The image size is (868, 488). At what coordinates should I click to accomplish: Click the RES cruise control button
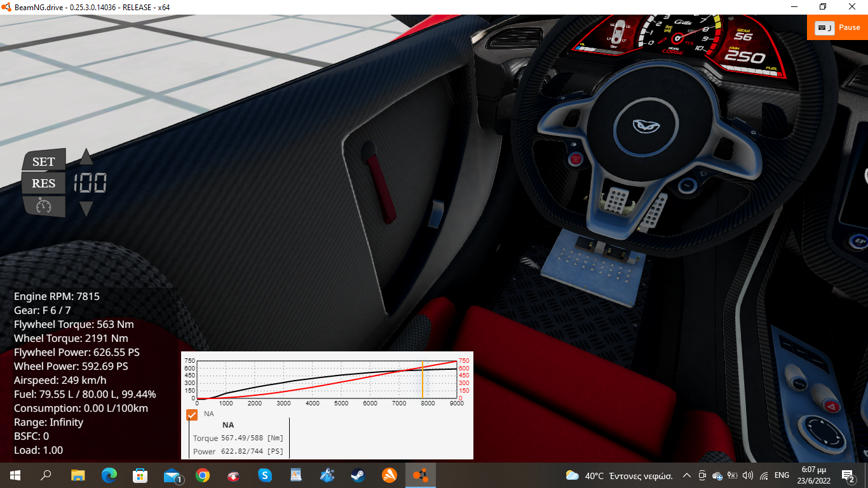(44, 183)
